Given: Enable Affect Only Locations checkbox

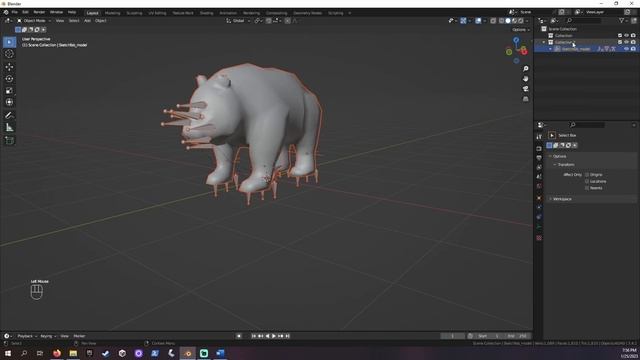Looking at the screenshot, I should point(587,181).
